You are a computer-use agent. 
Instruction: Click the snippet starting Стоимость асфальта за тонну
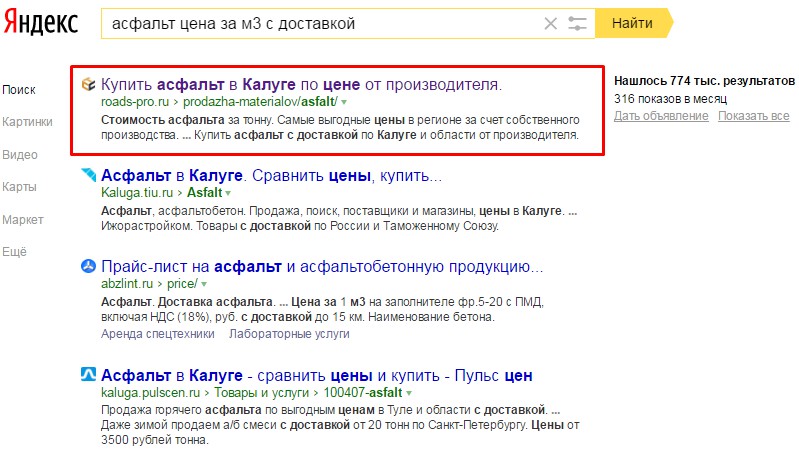pyautogui.click(x=340, y=127)
